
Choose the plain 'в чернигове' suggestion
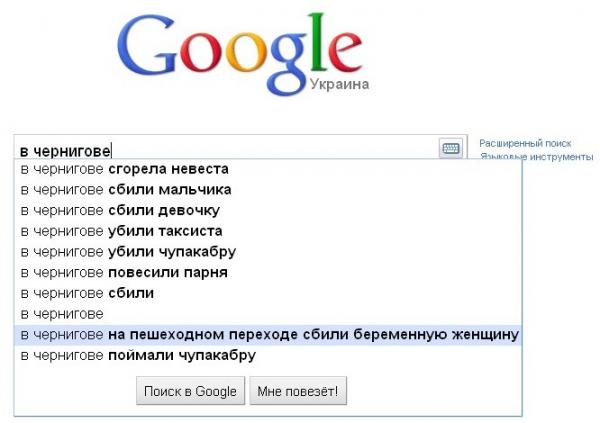point(62,314)
